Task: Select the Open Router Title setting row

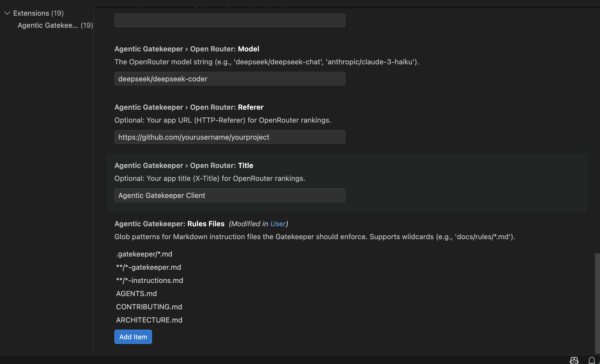Action: (184, 165)
